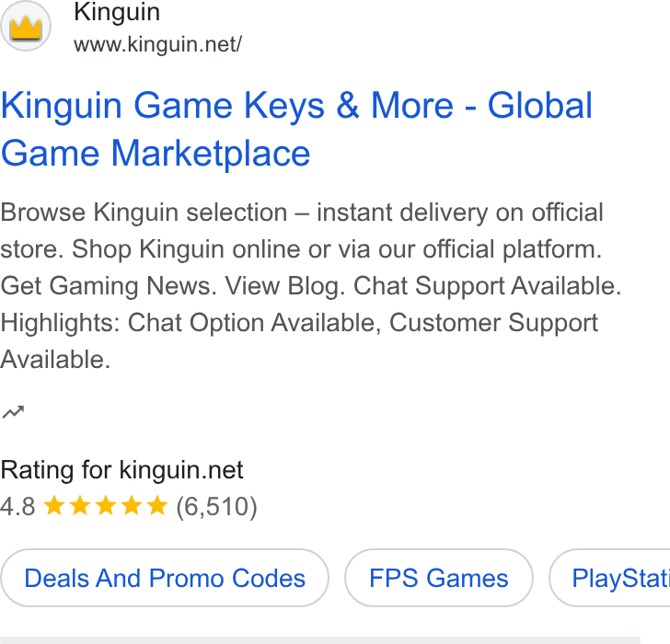Click the 'Get Gaming News. View Blog.' sentence
Screen dimensions: 670x644
(173, 286)
